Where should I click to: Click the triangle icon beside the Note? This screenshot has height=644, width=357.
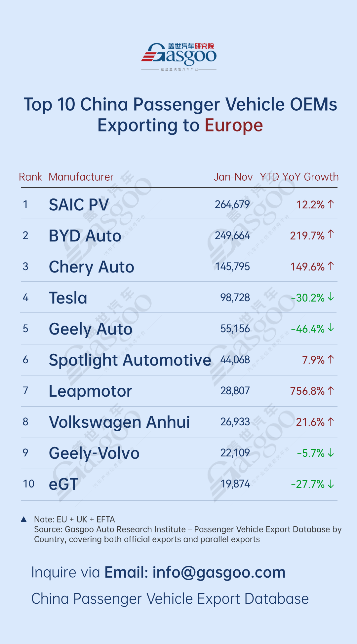pyautogui.click(x=23, y=519)
